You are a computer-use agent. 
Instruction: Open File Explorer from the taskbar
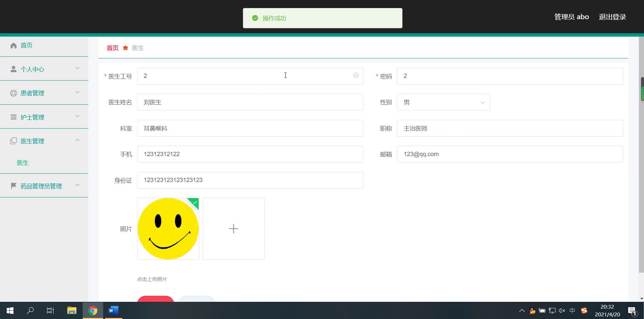[72, 311]
